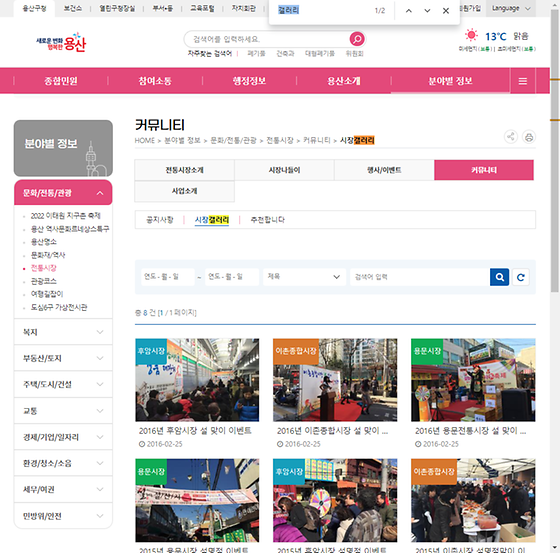Screen dimensions: 560x553
Task: Expand the 환경/청소/소음 sidebar section
Action: [63, 463]
